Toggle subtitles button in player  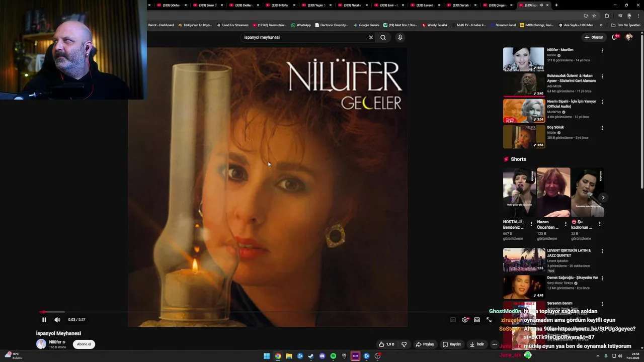[x=453, y=320]
